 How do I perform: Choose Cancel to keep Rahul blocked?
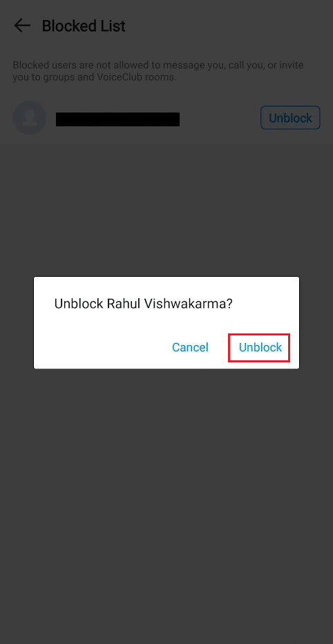pos(190,347)
